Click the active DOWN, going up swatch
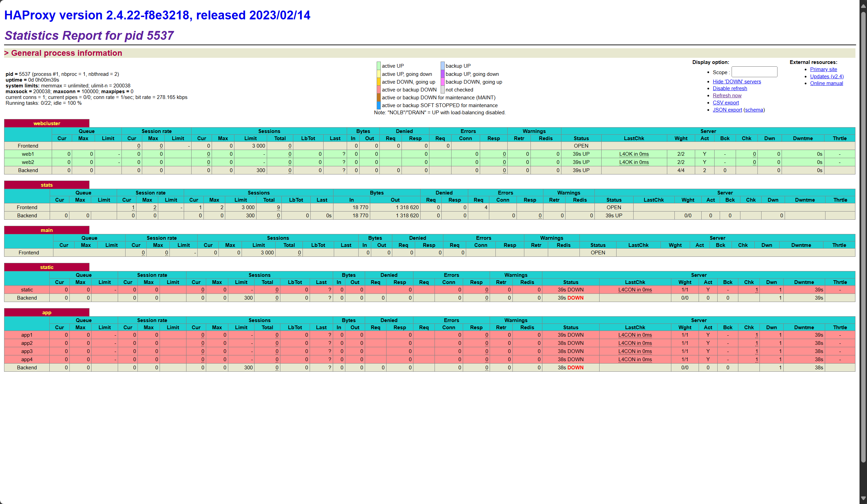 [378, 82]
